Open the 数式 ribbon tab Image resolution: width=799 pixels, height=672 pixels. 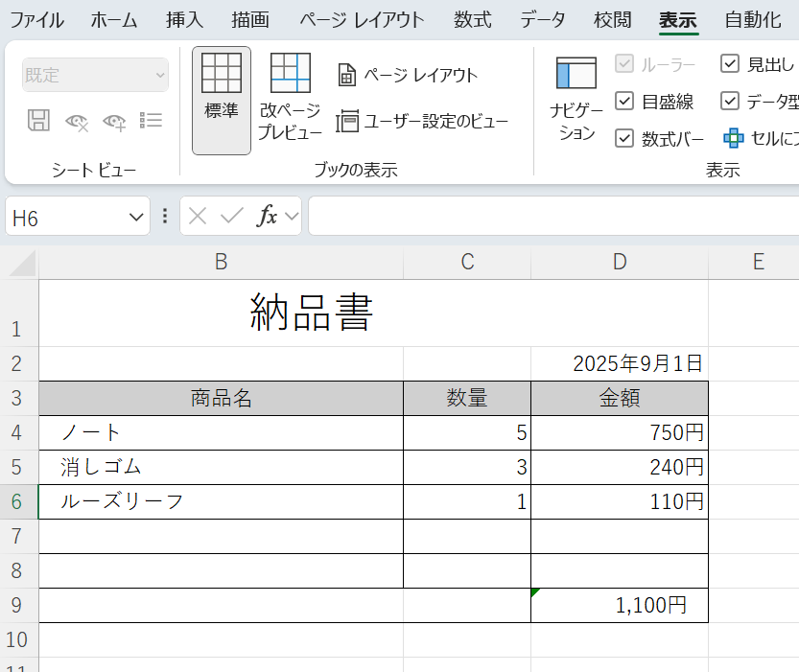[x=472, y=20]
